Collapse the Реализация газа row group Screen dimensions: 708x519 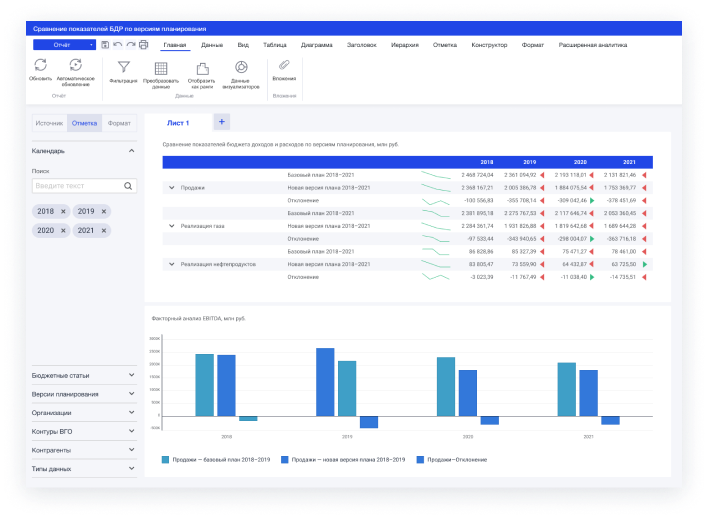pyautogui.click(x=172, y=226)
